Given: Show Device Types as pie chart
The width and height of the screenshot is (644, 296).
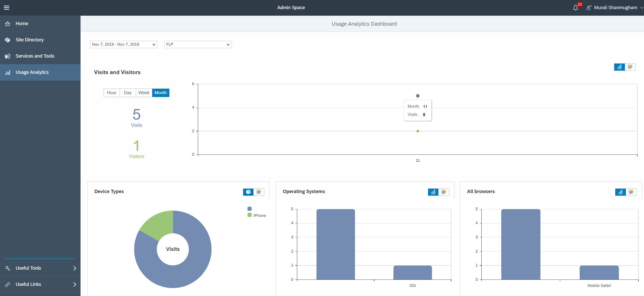Looking at the screenshot, I should (248, 192).
